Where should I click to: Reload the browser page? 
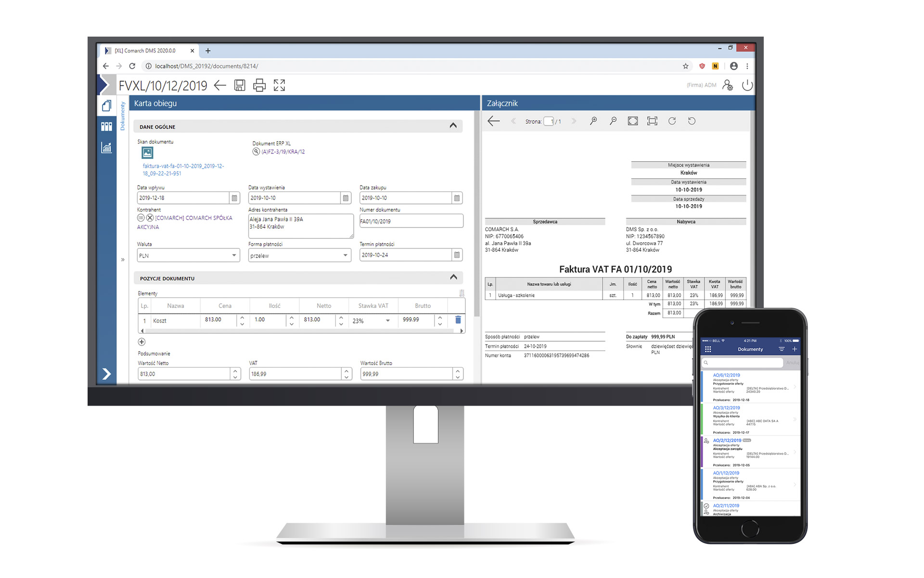[x=132, y=66]
